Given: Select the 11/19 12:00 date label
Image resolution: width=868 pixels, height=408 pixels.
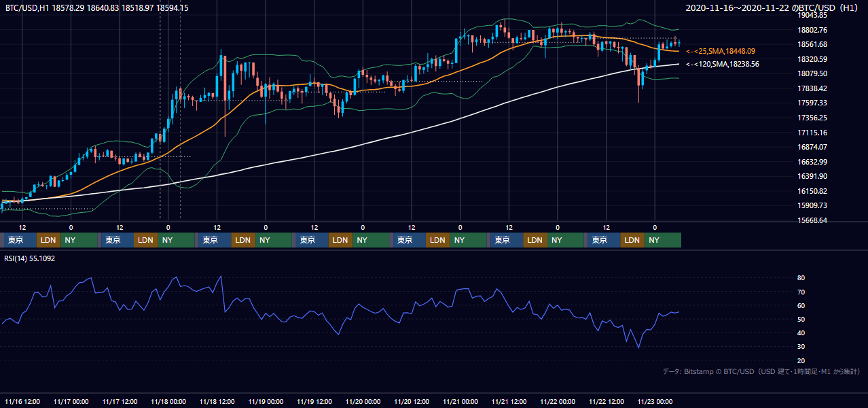Looking at the screenshot, I should (x=314, y=402).
